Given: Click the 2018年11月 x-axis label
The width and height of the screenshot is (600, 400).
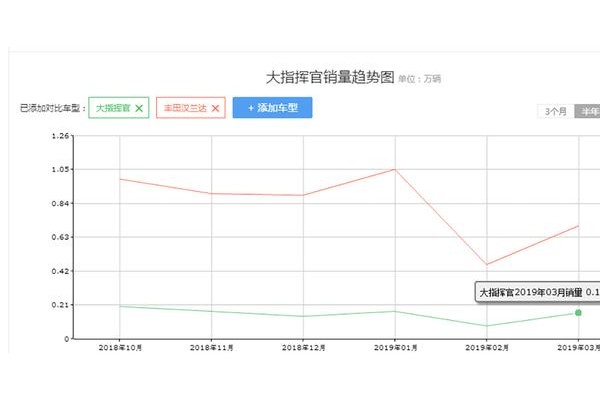Looking at the screenshot, I should click(x=211, y=347).
